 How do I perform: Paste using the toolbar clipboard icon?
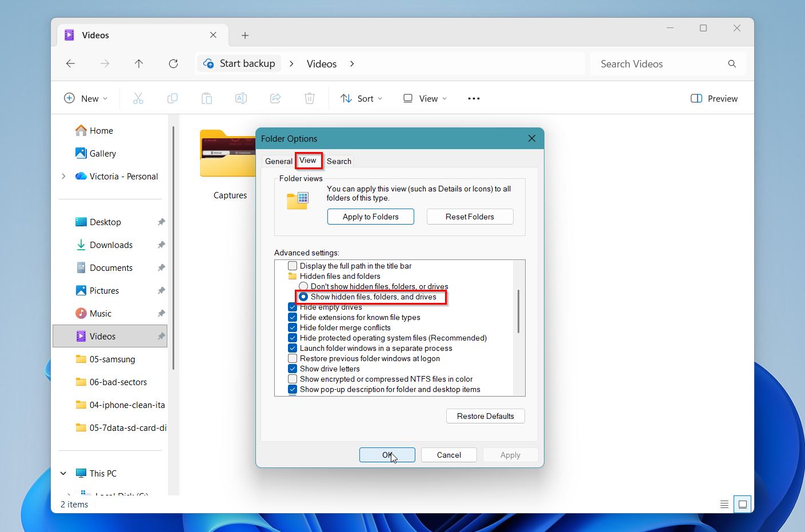pos(207,98)
